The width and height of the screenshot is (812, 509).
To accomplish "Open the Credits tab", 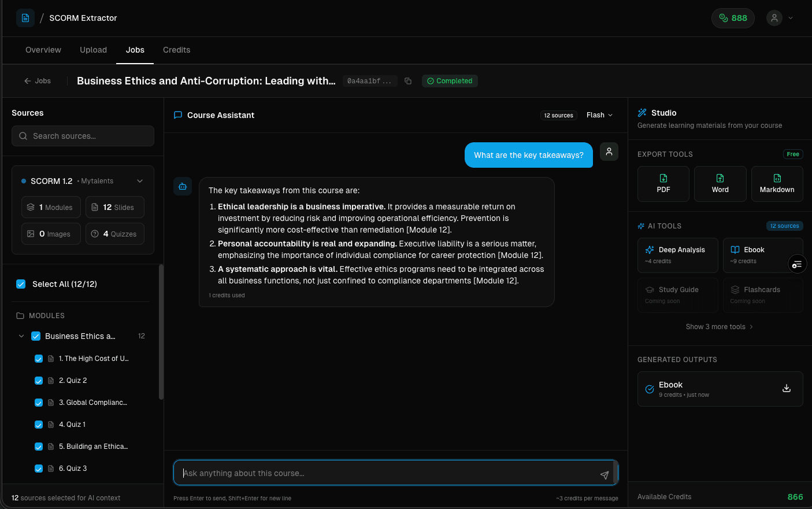I will pyautogui.click(x=177, y=50).
